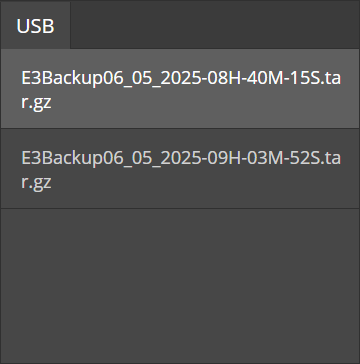Click the "USB" label text

click(x=35, y=26)
